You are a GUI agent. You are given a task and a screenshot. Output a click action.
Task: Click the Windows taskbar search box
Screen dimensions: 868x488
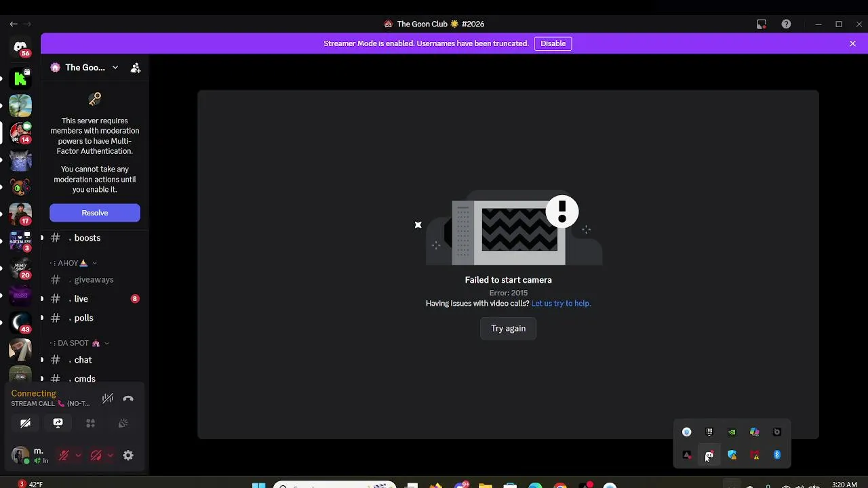pos(334,485)
